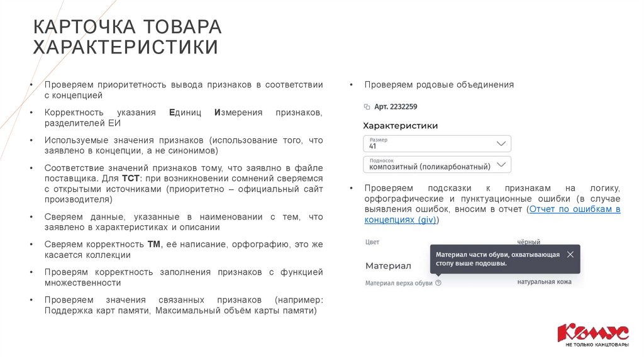Viewport: 644px width, 361px height.
Task: Click bullet Проверяем подсказки к признакам
Action: pyautogui.click(x=492, y=204)
